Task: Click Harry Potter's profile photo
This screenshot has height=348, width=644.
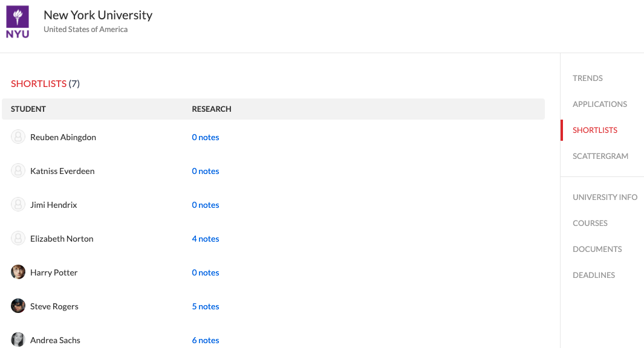Action: click(18, 272)
